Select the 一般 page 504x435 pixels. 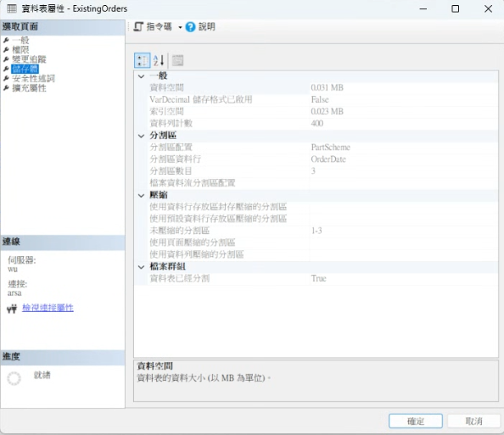(20, 40)
